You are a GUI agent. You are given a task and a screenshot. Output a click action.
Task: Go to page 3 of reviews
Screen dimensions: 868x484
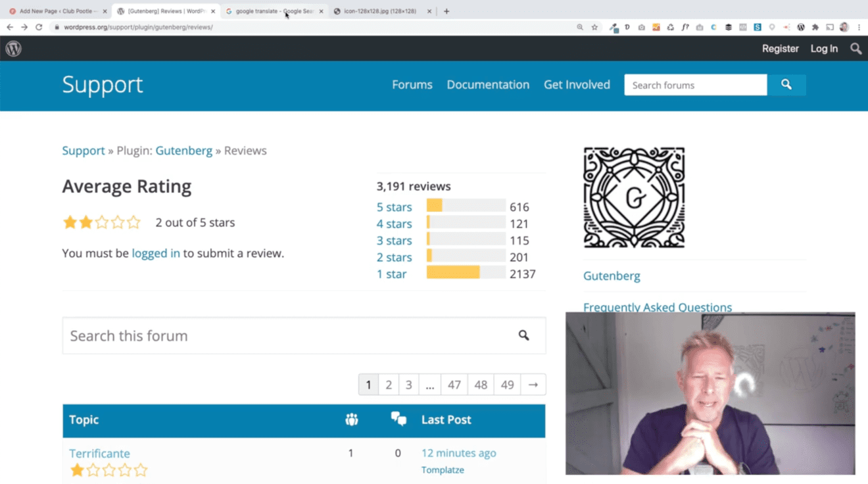(408, 385)
